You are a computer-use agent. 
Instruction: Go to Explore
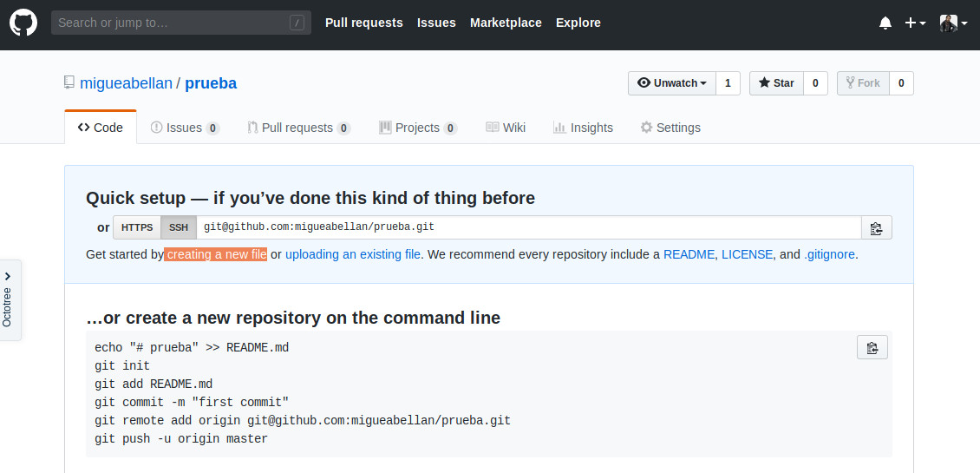coord(578,23)
